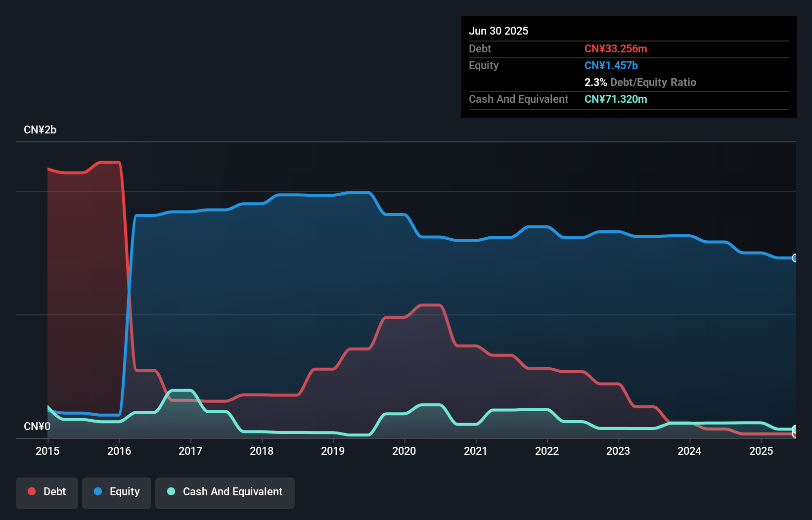Select the 2015 year label
This screenshot has height=520, width=812.
coord(47,451)
